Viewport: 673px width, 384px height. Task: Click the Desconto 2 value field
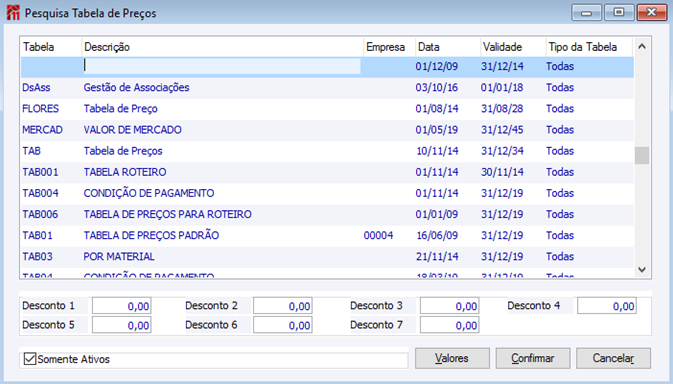(x=282, y=306)
